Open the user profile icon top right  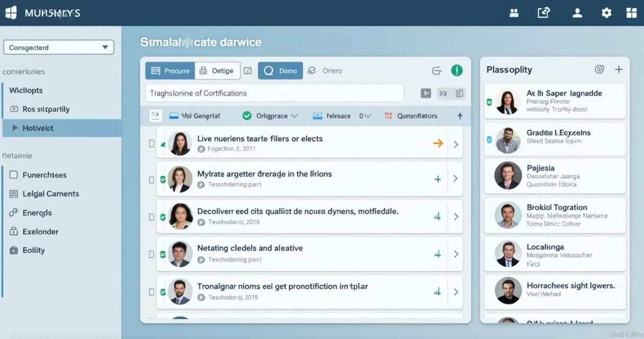(x=577, y=12)
